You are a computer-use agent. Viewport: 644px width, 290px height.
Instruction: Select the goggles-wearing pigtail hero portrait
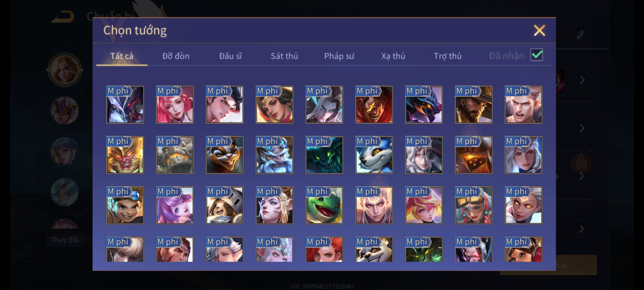pyautogui.click(x=474, y=205)
